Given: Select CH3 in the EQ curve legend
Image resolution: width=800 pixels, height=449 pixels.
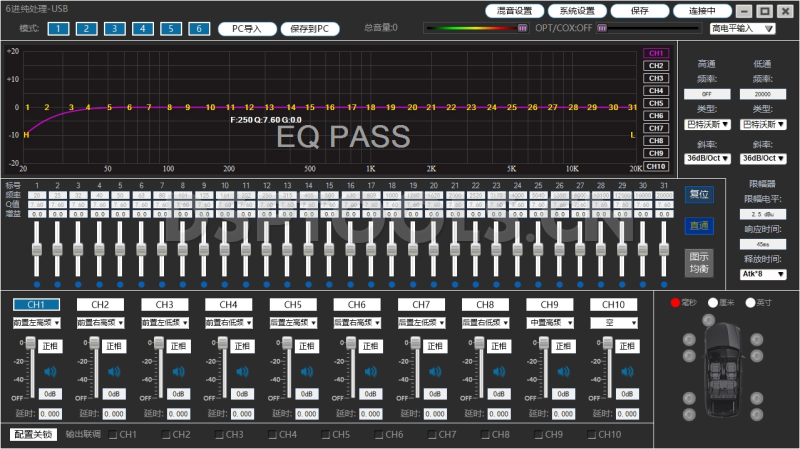Looking at the screenshot, I should point(655,78).
